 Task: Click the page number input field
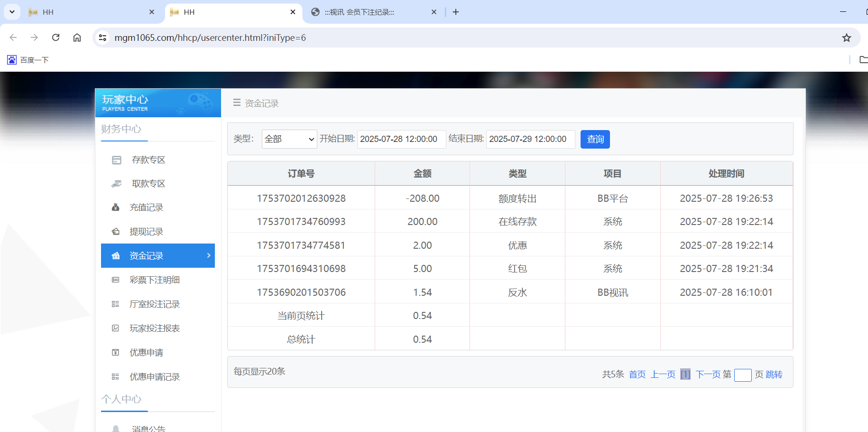coord(743,375)
